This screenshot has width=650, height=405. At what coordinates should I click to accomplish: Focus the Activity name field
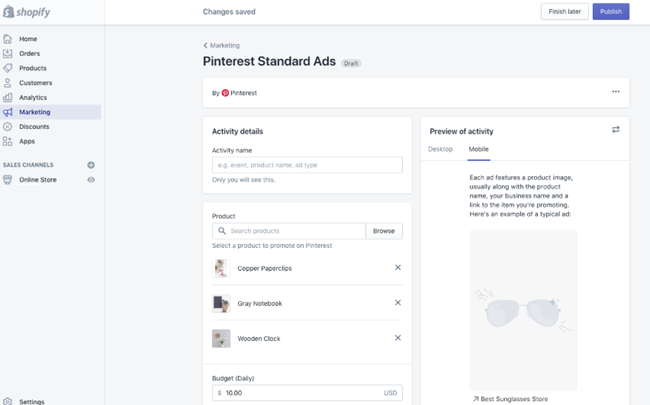click(x=307, y=165)
